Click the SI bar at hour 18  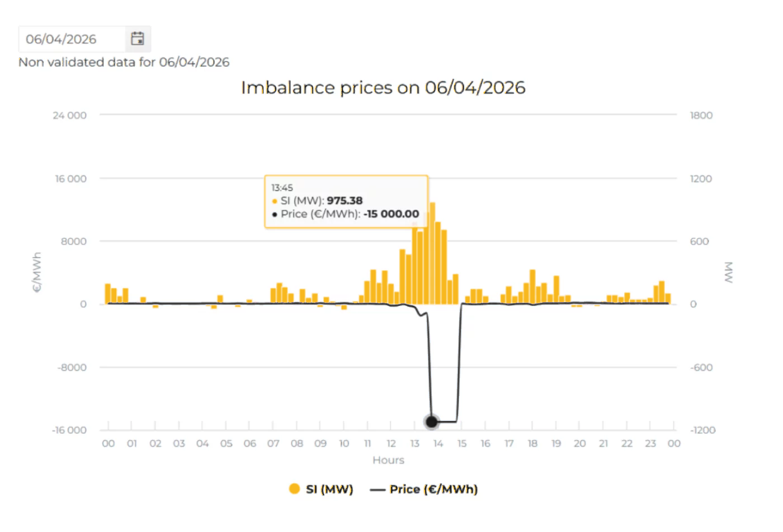[x=532, y=287]
